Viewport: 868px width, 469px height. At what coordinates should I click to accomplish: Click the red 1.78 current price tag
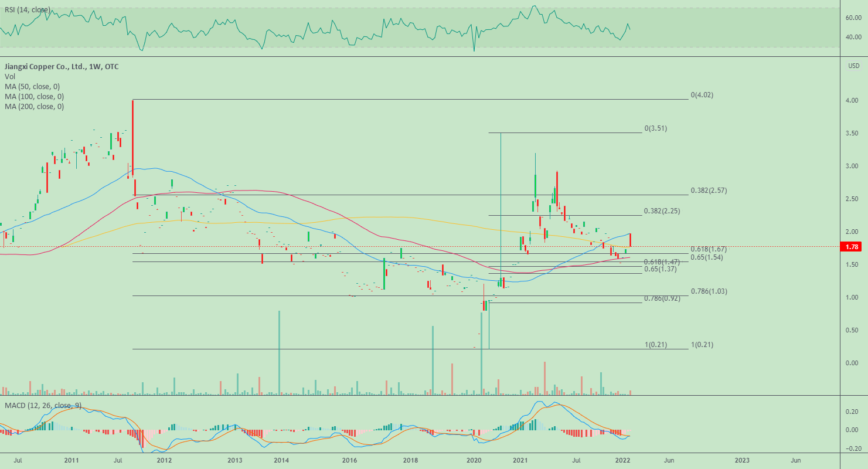[851, 247]
